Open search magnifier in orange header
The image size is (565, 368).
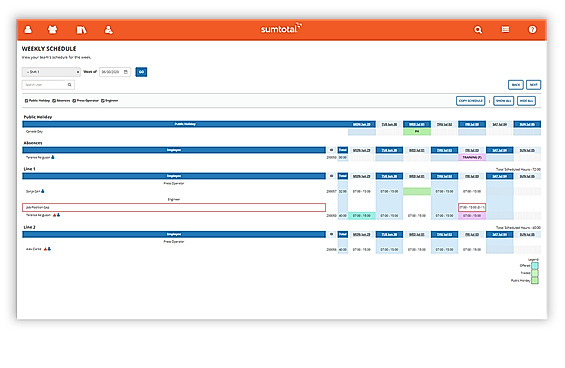(478, 30)
